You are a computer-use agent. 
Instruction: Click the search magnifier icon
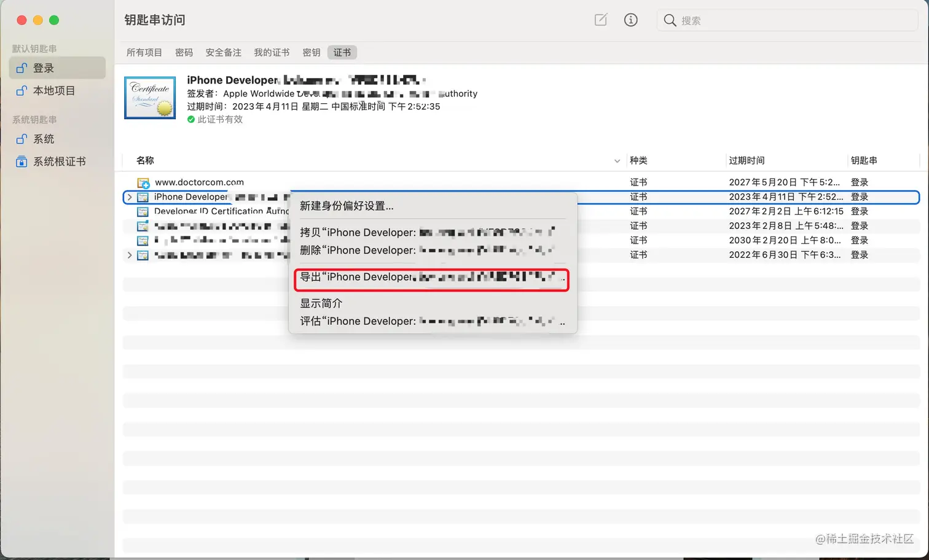coord(670,20)
